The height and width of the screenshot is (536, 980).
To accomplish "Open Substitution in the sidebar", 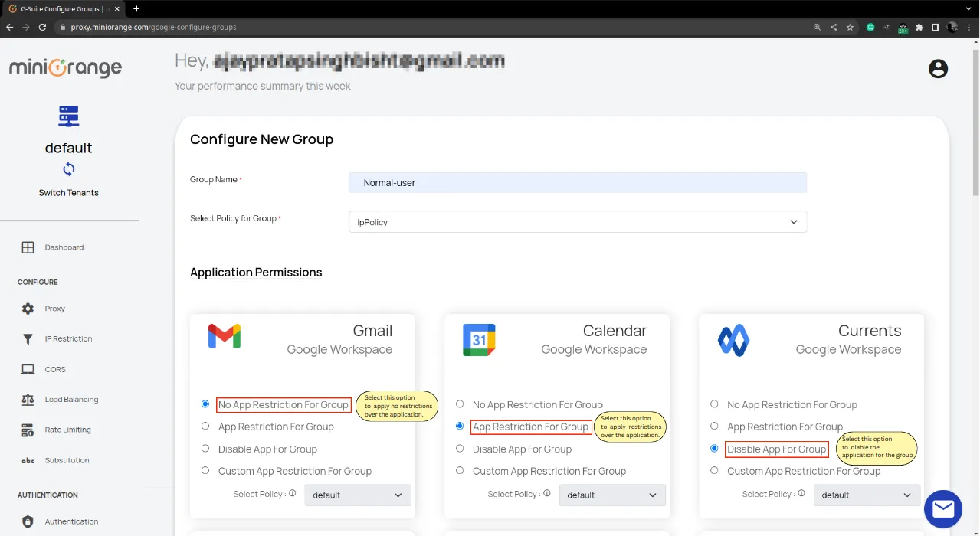I will [67, 460].
